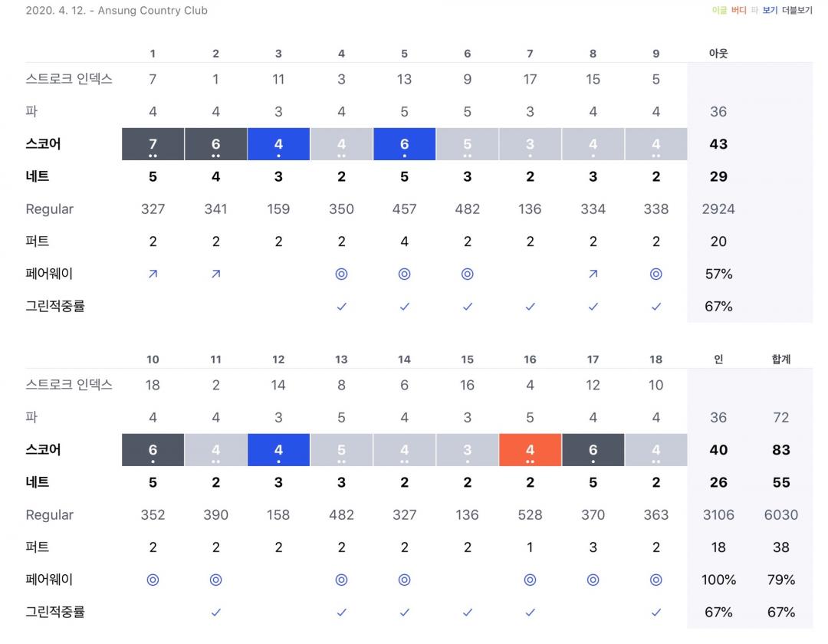Select the fairway hit icon on hole 9

coord(655,274)
